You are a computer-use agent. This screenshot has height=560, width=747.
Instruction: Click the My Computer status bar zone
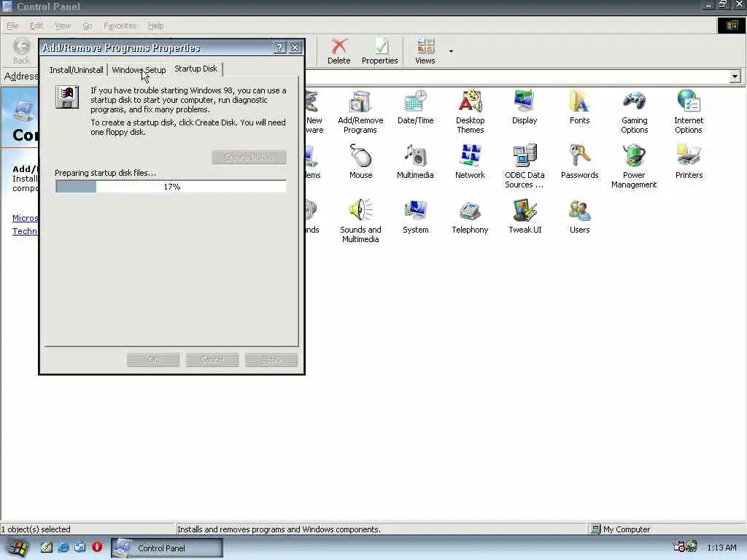(x=665, y=529)
